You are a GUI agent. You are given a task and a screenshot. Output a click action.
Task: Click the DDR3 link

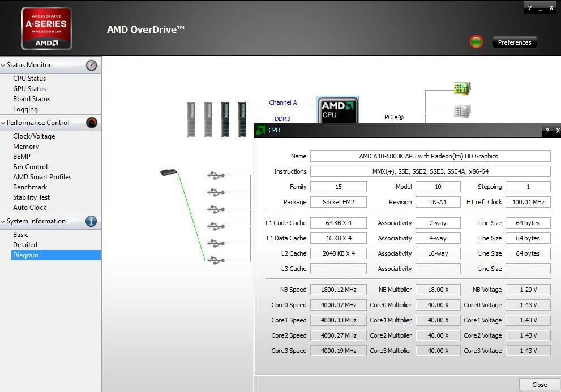tap(282, 119)
